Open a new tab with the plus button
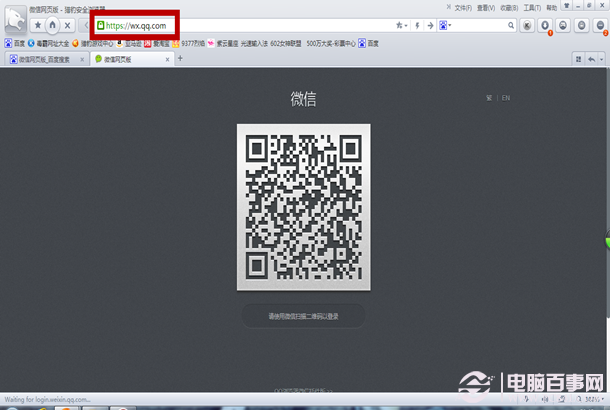The height and width of the screenshot is (410, 610). point(180,58)
